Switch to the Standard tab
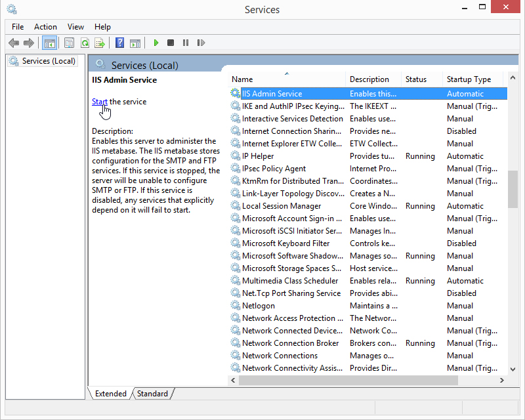The width and height of the screenshot is (525, 420). coord(152,394)
